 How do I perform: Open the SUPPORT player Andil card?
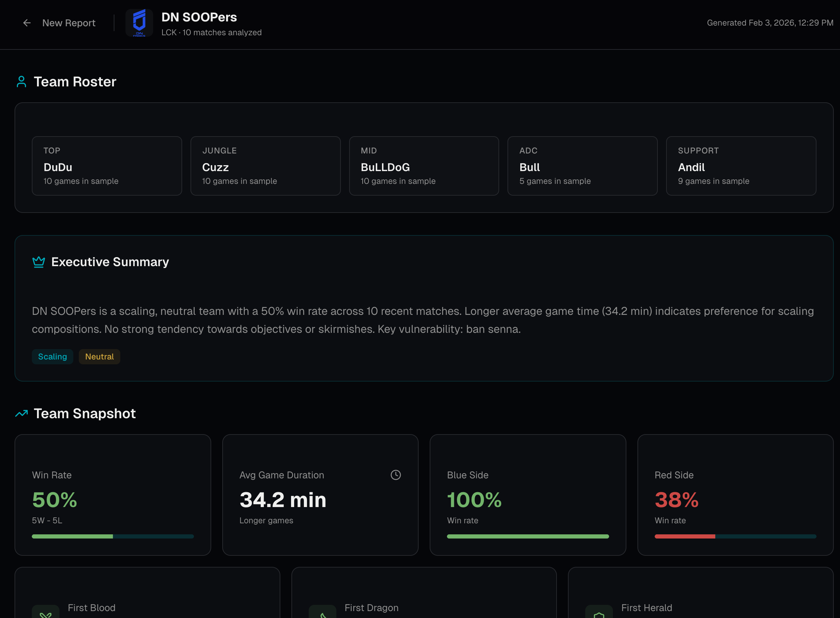[741, 166]
